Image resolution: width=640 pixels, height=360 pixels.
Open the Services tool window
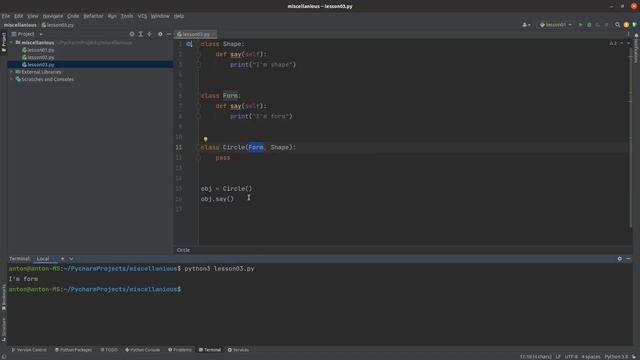pos(238,350)
